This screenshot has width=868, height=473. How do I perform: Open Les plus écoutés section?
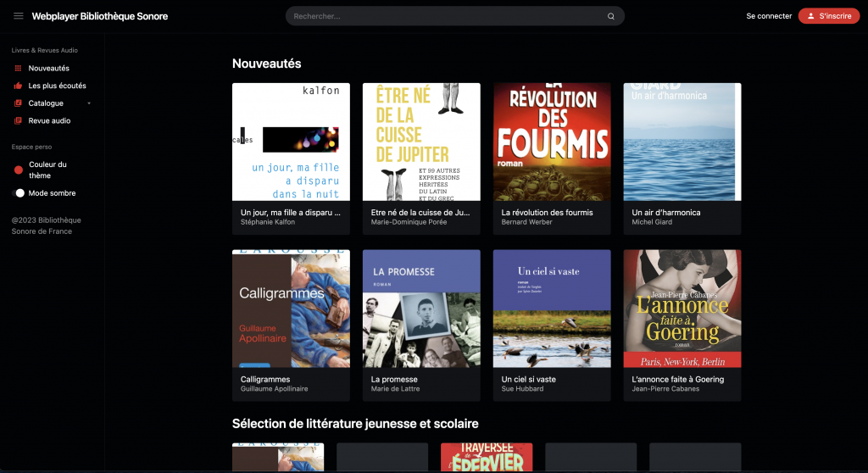pos(57,86)
